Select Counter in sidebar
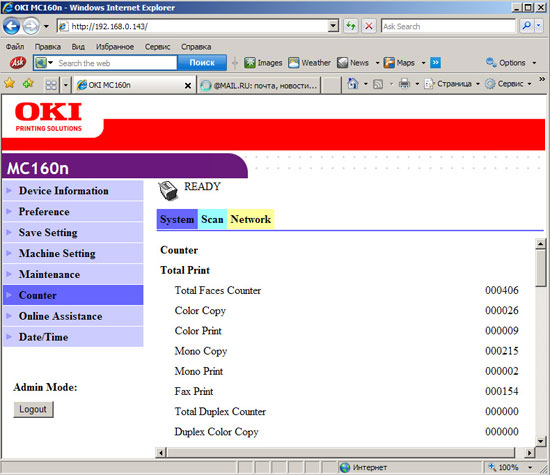 (73, 295)
